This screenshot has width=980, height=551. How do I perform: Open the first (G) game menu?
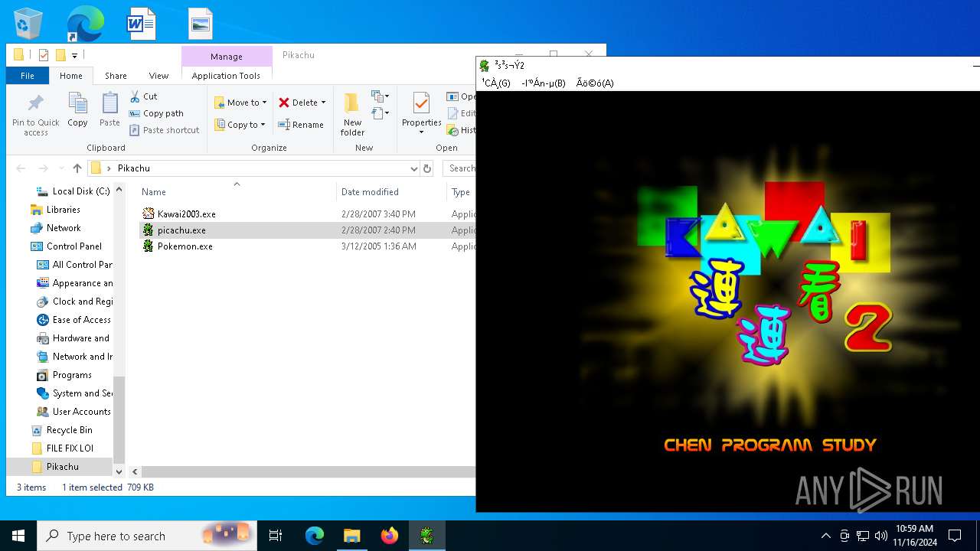(495, 83)
